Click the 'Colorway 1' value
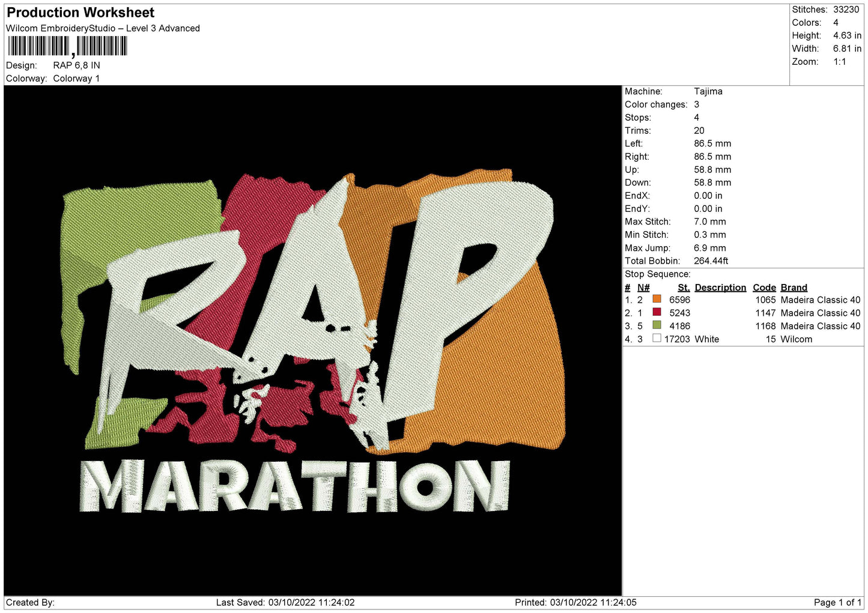This screenshot has width=868, height=613. 76,79
